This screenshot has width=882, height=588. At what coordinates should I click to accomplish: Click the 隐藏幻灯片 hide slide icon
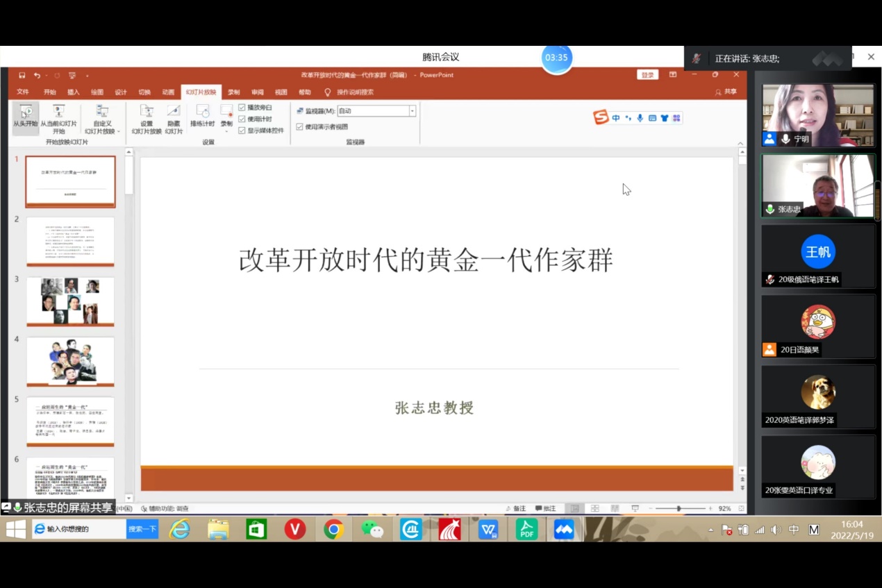[x=174, y=112]
